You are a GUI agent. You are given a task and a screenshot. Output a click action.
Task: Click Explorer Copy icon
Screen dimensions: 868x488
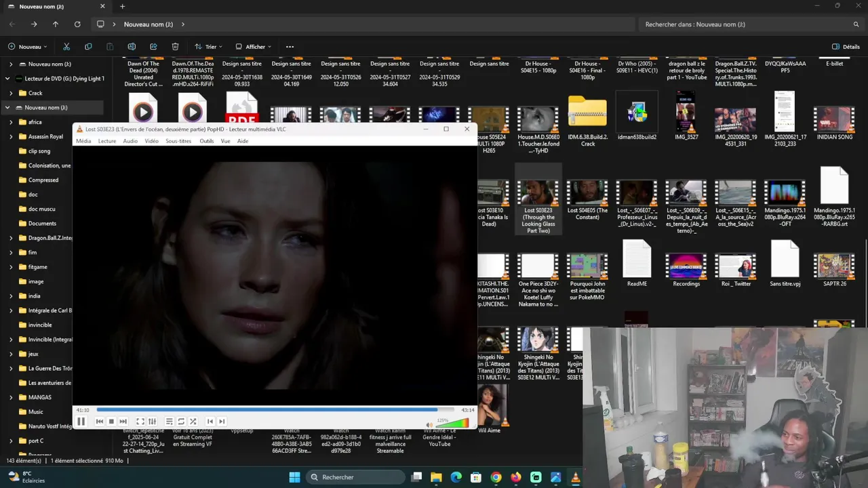[88, 47]
